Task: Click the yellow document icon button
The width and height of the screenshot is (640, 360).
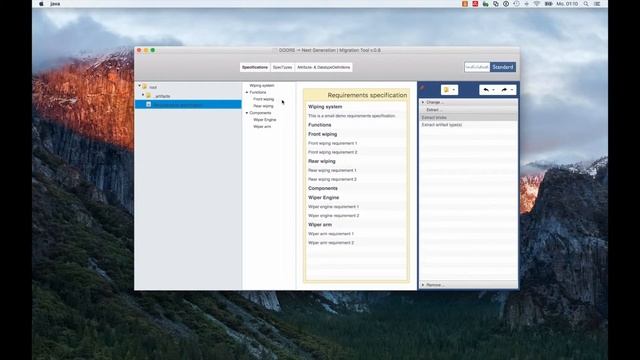Action: (x=446, y=90)
